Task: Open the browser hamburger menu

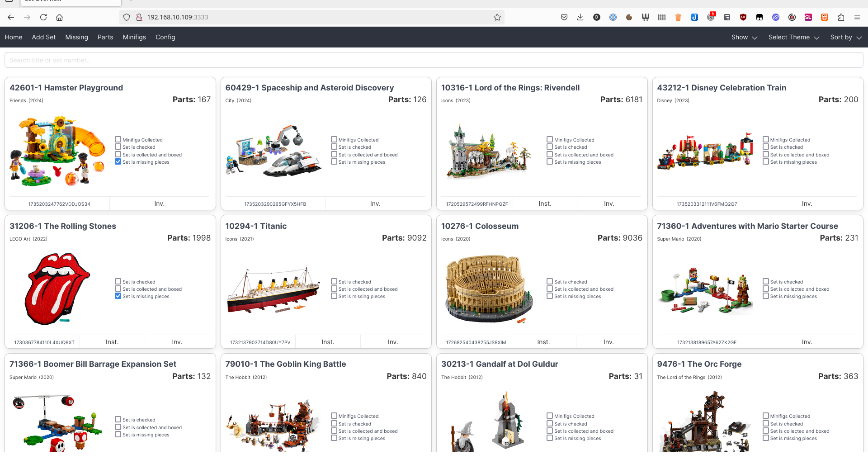Action: 857,17
